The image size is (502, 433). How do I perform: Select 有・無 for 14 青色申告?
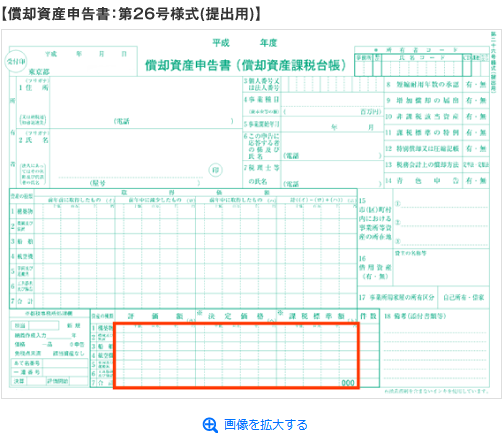coord(476,181)
